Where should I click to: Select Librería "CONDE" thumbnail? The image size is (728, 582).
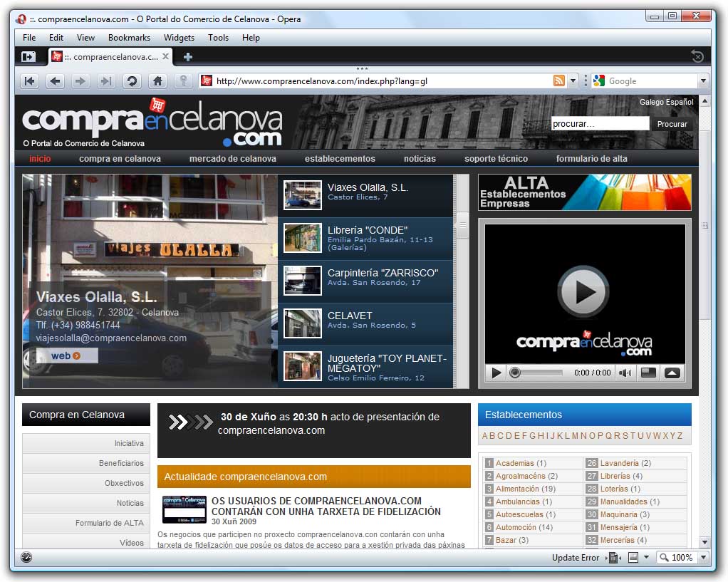(303, 238)
